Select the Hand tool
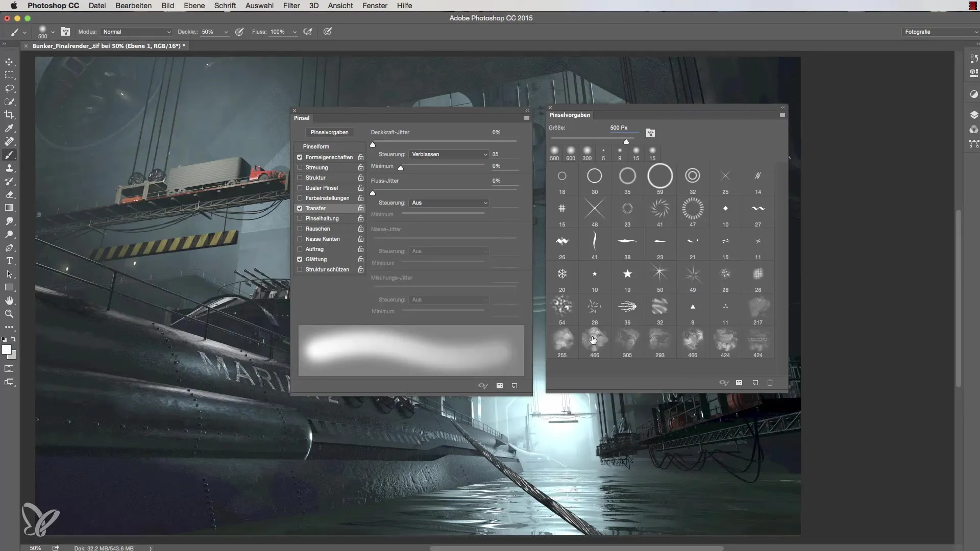 pos(9,300)
